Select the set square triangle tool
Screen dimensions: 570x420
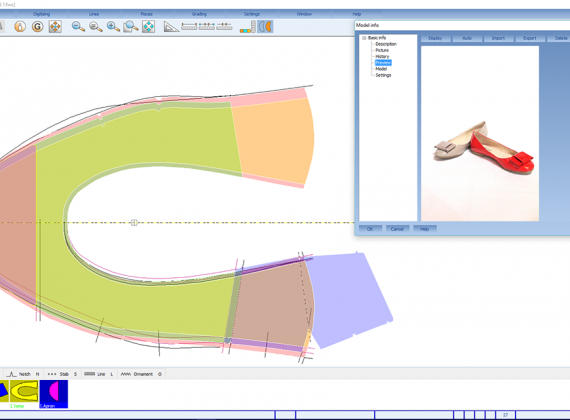171,27
